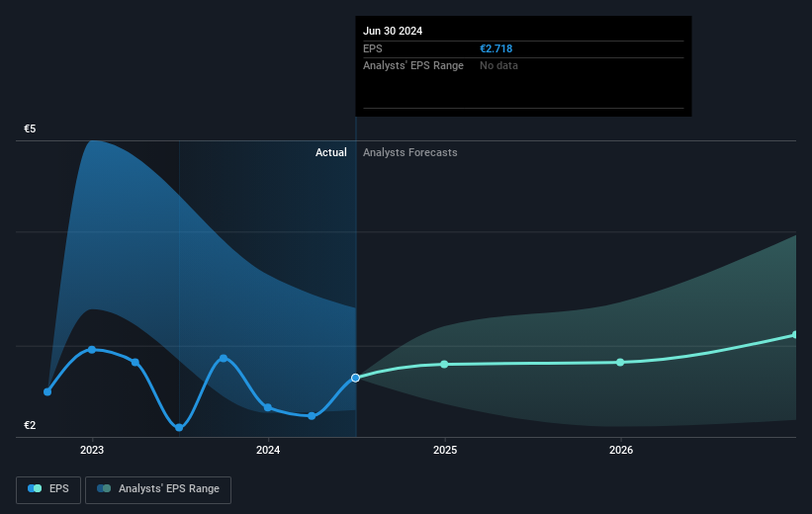This screenshot has width=812, height=514.
Task: Select the Jun 30 2024 highlighted data point
Action: (355, 378)
